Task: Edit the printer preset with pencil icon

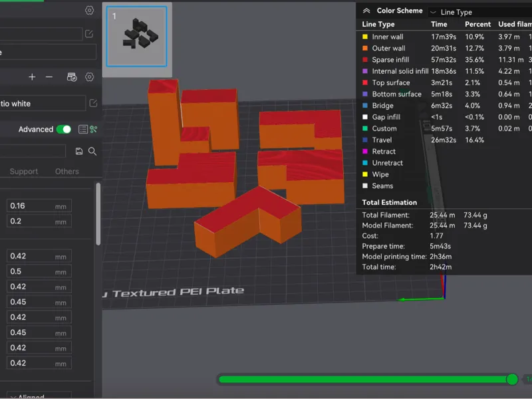Action: 89,34
